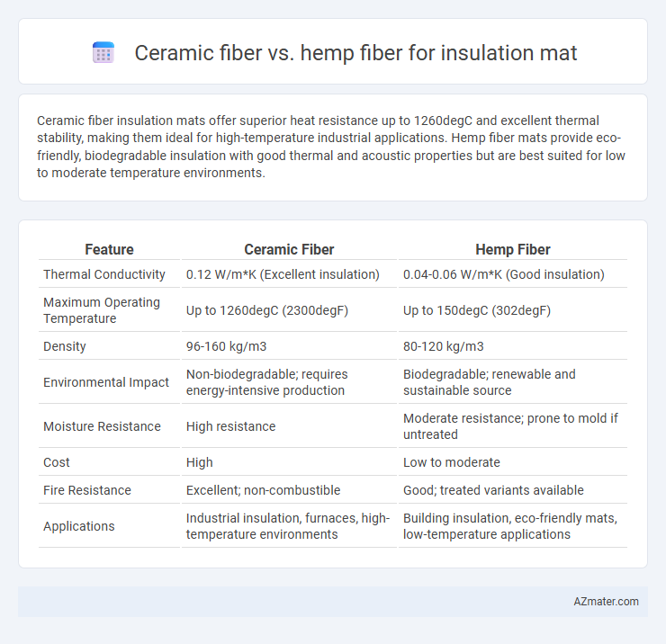Image resolution: width=666 pixels, height=644 pixels.
Task: Click the 'Applications' row label
Action: point(78,526)
